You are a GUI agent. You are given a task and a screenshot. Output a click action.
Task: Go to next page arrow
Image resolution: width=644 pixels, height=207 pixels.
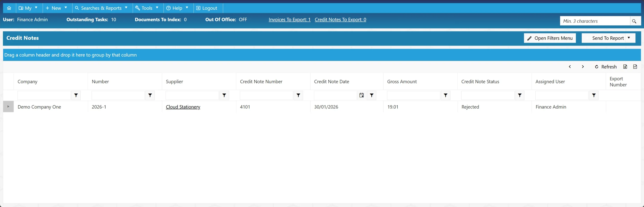(x=583, y=67)
